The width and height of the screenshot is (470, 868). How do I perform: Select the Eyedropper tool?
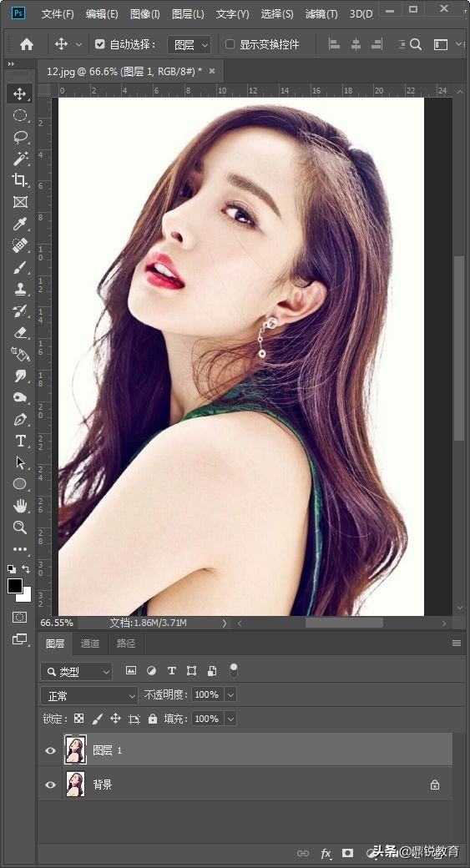(20, 224)
